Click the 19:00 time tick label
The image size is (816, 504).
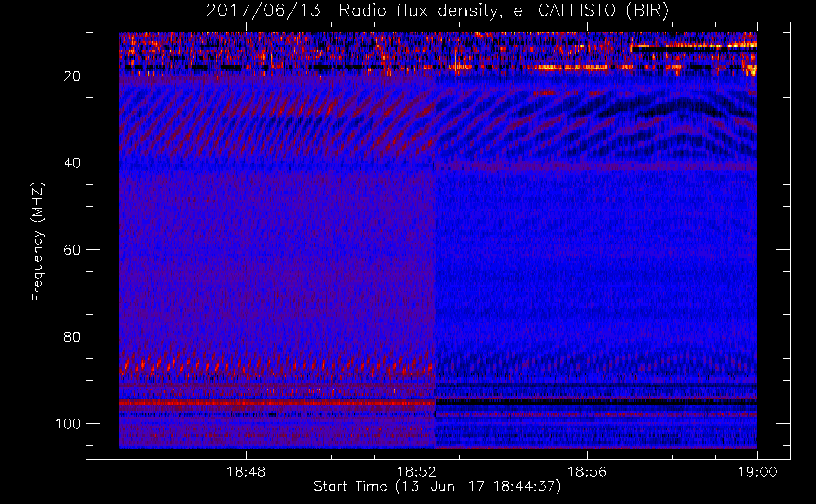tap(757, 472)
